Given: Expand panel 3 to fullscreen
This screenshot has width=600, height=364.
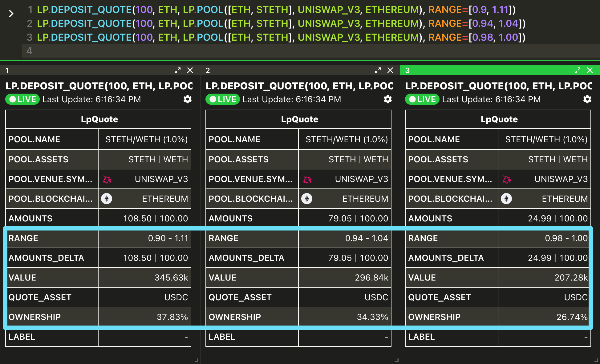Looking at the screenshot, I should coord(578,71).
